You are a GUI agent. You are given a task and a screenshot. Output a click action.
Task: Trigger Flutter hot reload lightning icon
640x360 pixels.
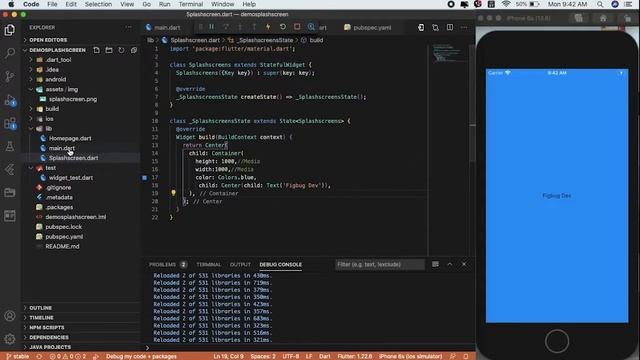[x=268, y=27]
